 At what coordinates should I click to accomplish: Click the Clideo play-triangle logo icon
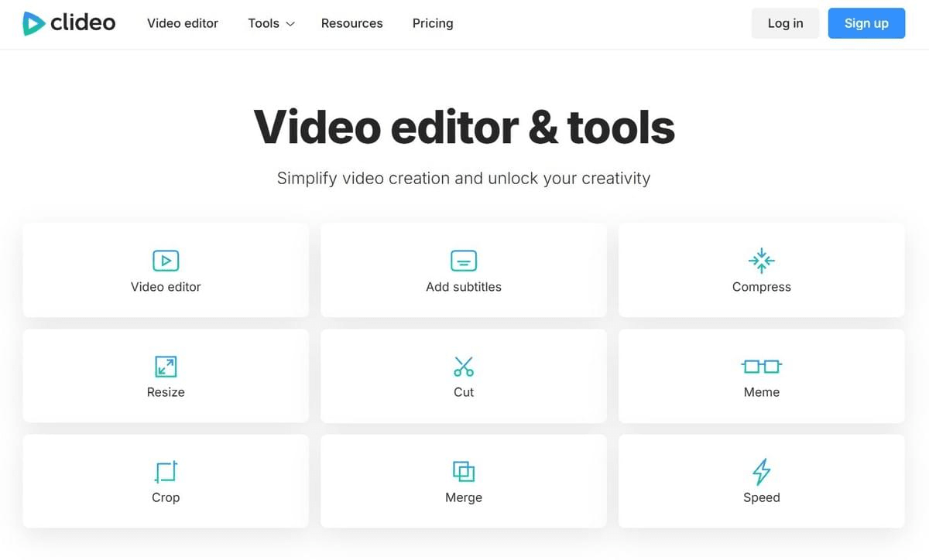[33, 23]
